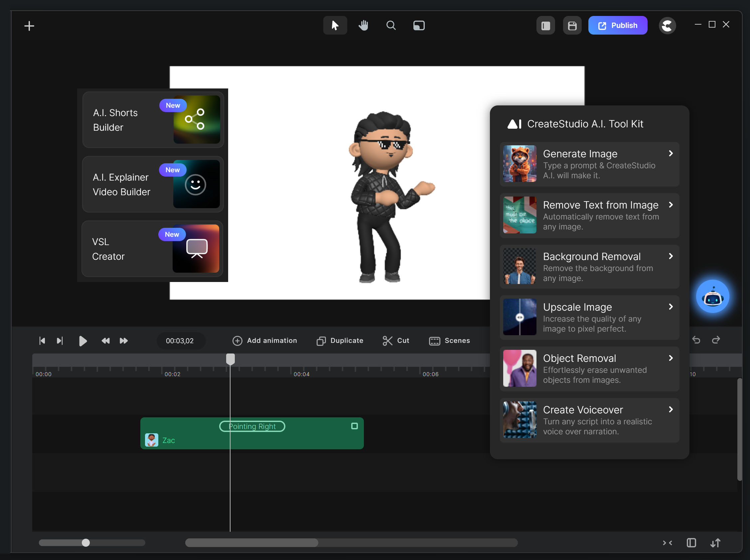This screenshot has height=560, width=750.
Task: Click the timeline zoom slider handle
Action: (x=86, y=543)
